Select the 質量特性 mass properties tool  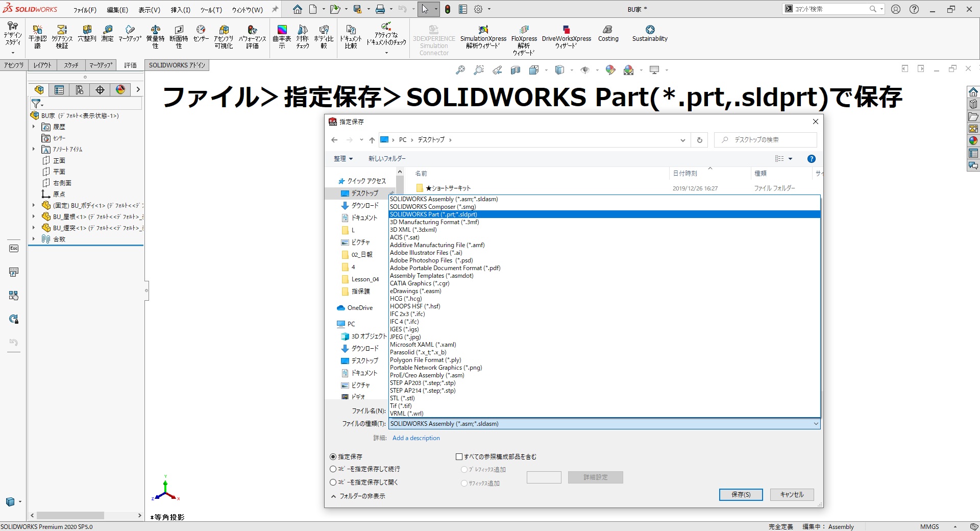point(156,36)
